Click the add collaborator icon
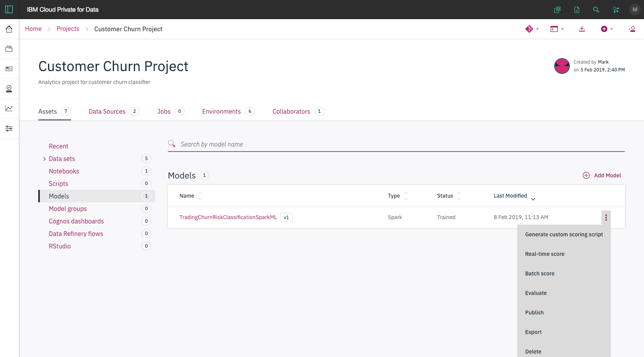 pos(632,29)
